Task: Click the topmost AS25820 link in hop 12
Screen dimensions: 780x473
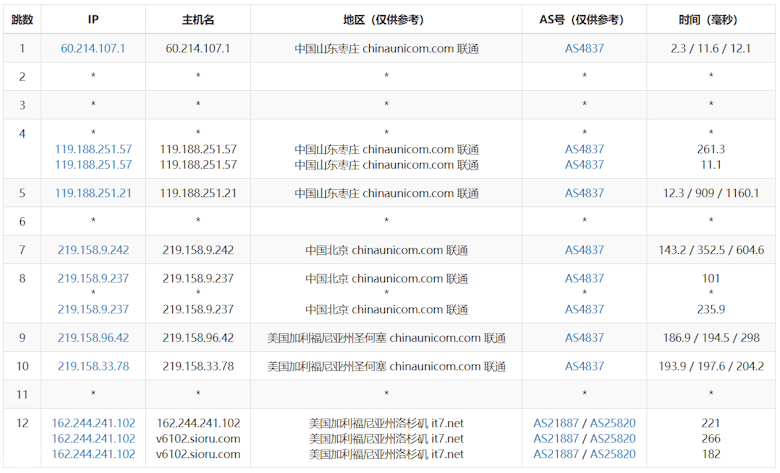Action: [612, 423]
